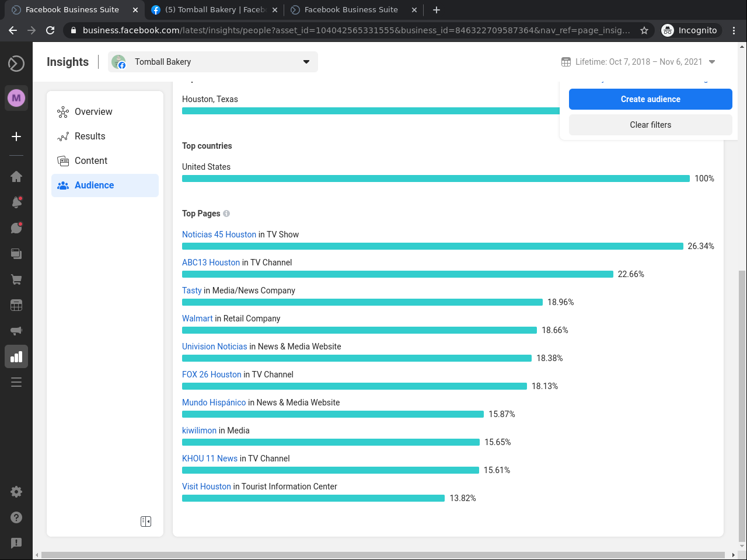This screenshot has height=560, width=747.
Task: Click the Top countries heading
Action: tap(207, 146)
